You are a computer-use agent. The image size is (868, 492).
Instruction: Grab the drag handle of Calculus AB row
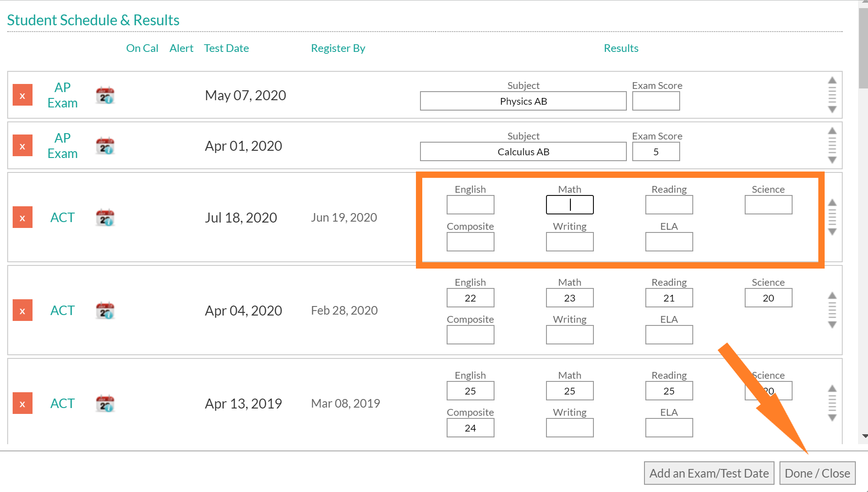point(832,145)
